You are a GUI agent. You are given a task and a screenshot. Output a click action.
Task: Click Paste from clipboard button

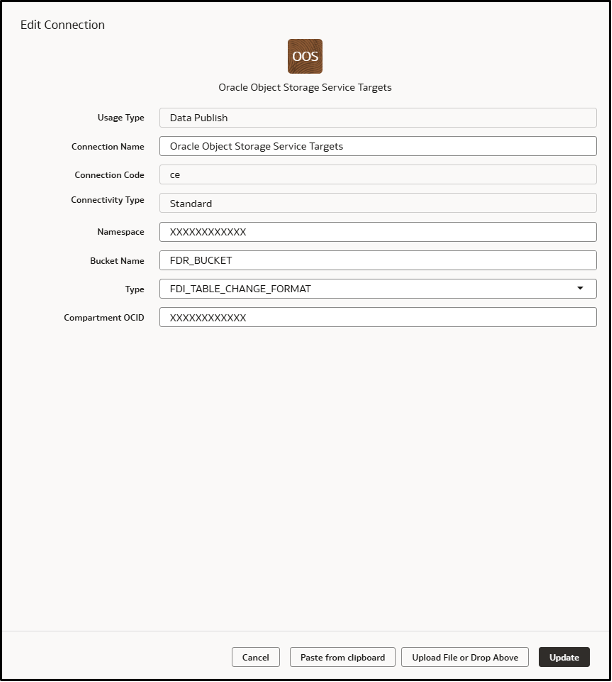[343, 657]
